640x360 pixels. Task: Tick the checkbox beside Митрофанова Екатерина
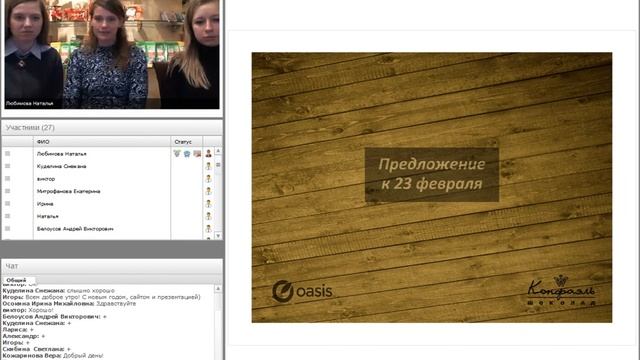(7, 191)
